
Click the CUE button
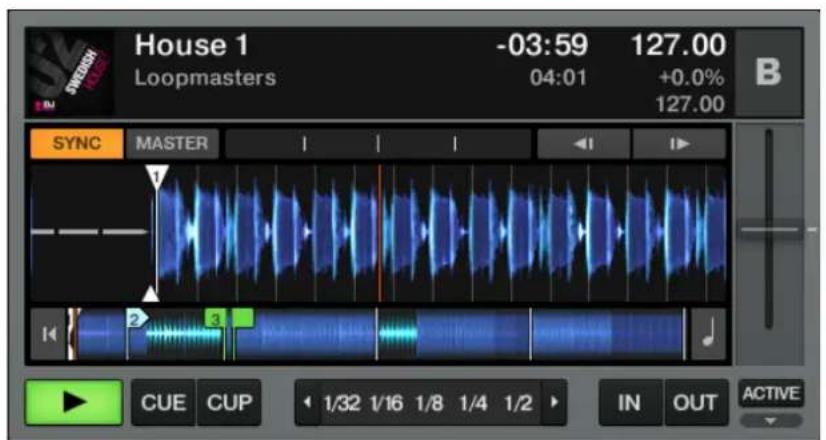click(163, 403)
